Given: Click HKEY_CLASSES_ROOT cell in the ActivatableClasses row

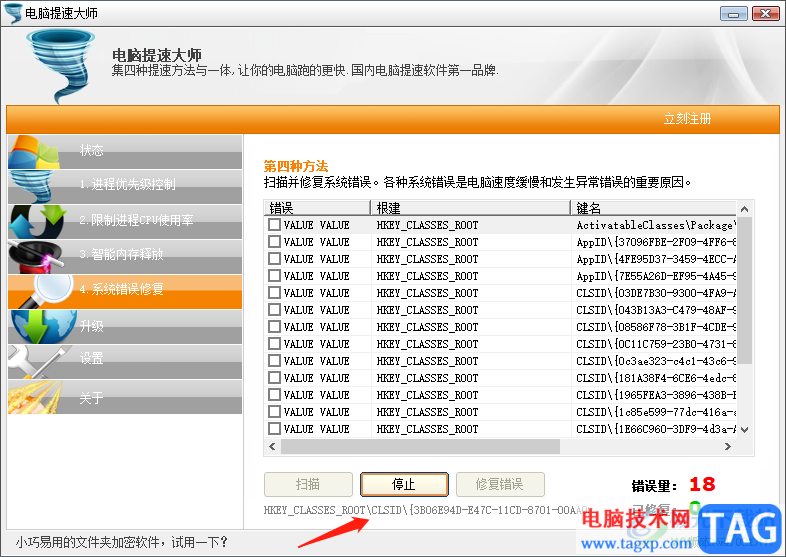Looking at the screenshot, I should (427, 225).
